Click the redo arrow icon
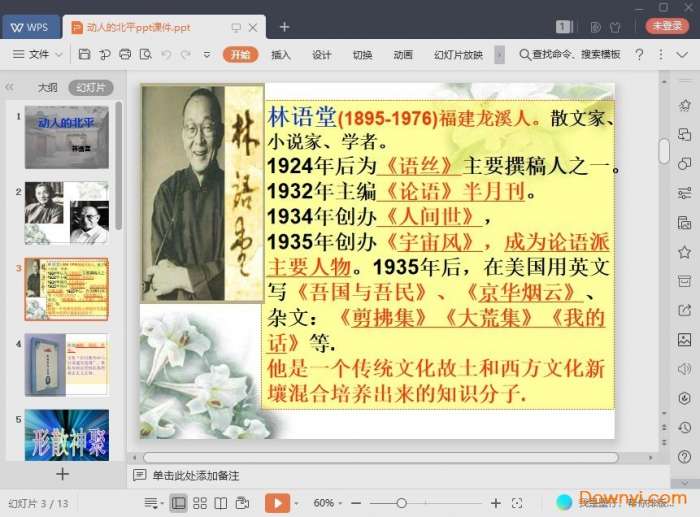This screenshot has width=700, height=517. point(186,54)
